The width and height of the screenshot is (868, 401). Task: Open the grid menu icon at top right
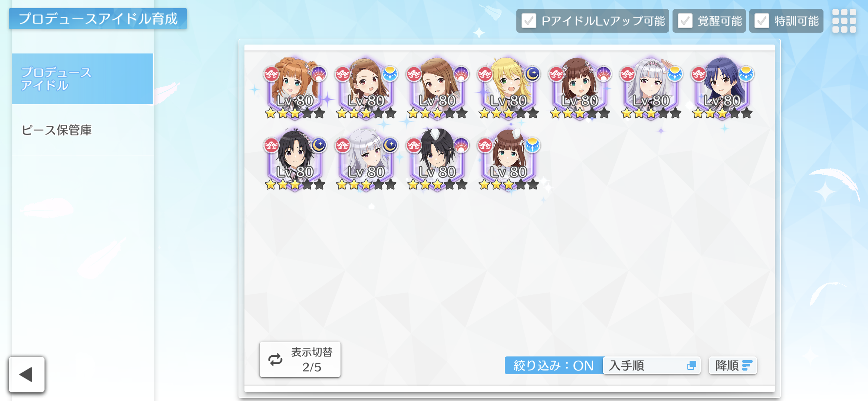(844, 21)
